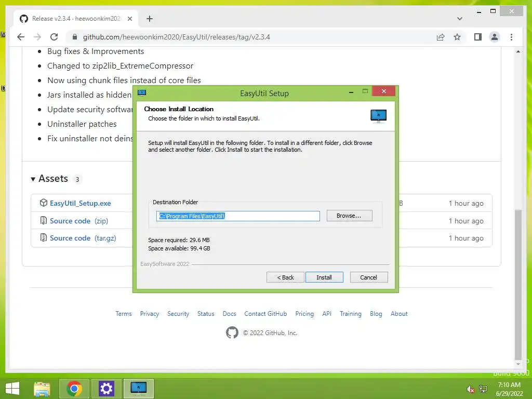Screen dimensions: 532x399
Task: Select the EasyUtil Setup taskbar item
Action: click(x=138, y=389)
